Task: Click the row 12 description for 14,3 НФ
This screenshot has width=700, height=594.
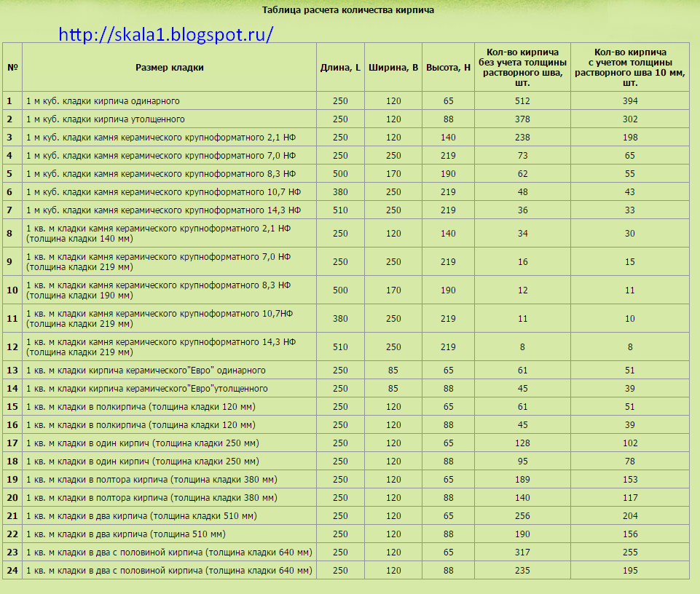Action: coord(160,347)
